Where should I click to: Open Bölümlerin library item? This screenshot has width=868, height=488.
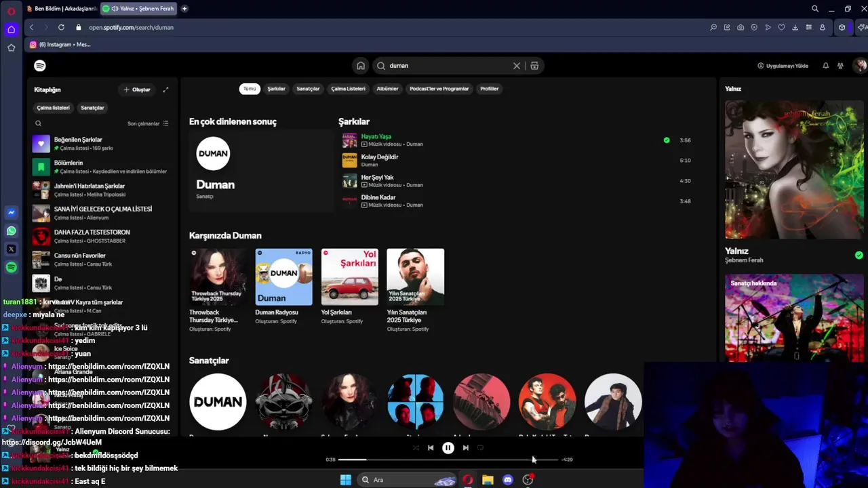[101, 167]
